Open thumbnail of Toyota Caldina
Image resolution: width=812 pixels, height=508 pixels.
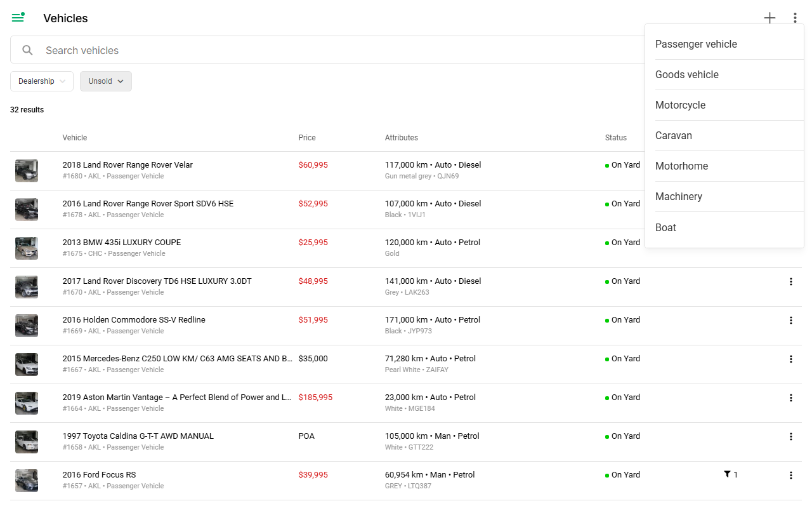click(27, 442)
